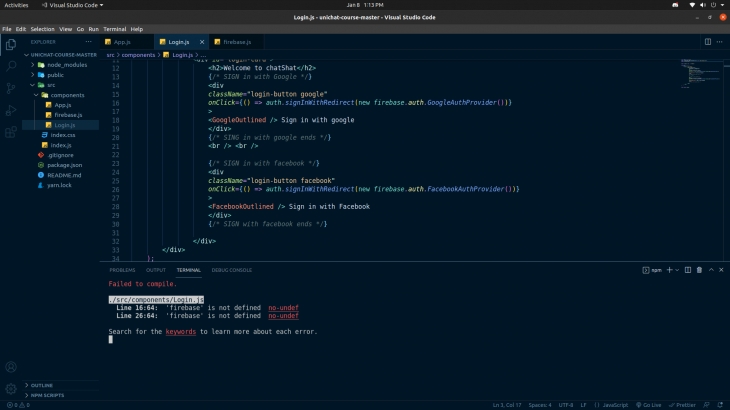Screen dimensions: 730x410
Task: Open README.md in the explorer tree
Action: [x=61, y=175]
